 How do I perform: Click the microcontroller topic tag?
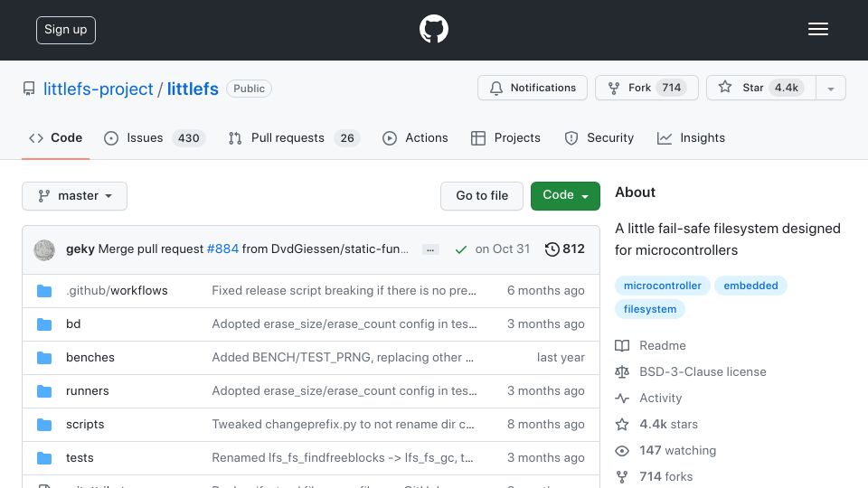[x=663, y=286]
